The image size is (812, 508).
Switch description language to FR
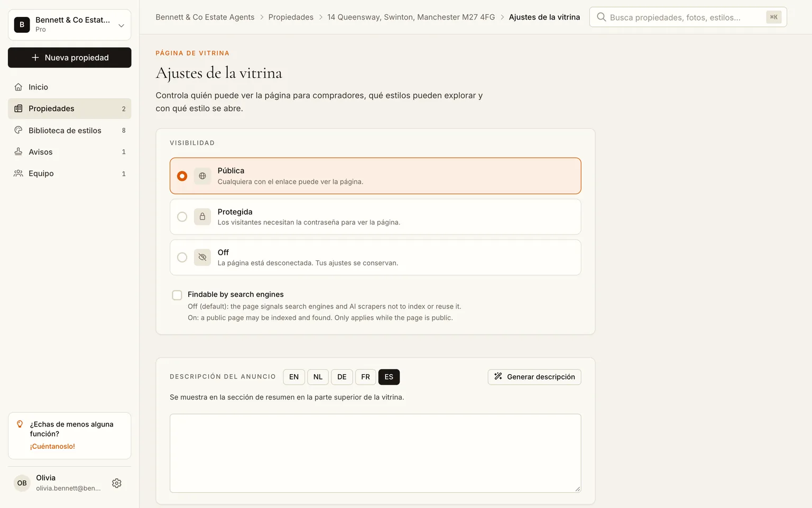(365, 377)
